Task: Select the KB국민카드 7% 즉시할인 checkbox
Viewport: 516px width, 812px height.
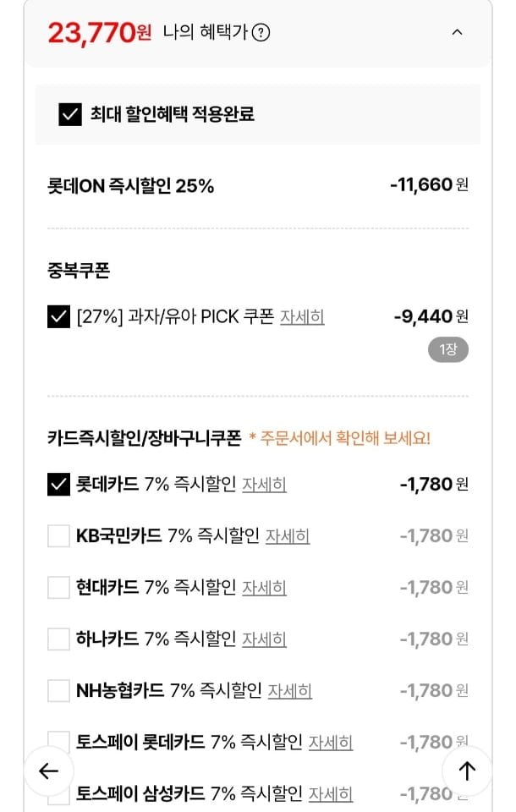Action: coord(58,536)
